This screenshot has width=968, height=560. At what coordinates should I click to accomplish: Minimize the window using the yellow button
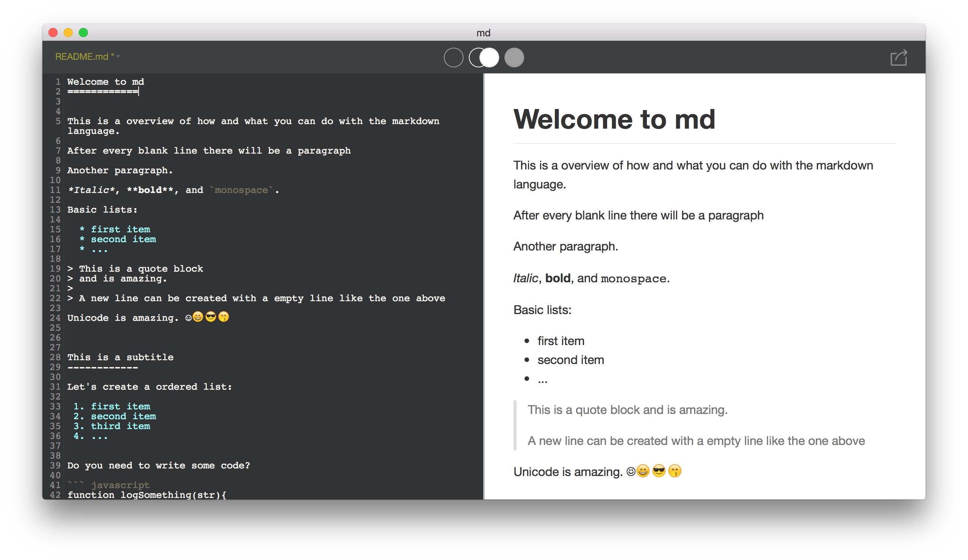(68, 33)
